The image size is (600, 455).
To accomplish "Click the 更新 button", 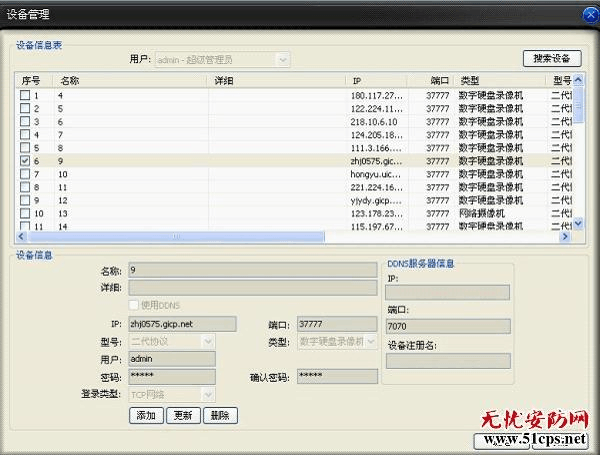I will click(182, 415).
